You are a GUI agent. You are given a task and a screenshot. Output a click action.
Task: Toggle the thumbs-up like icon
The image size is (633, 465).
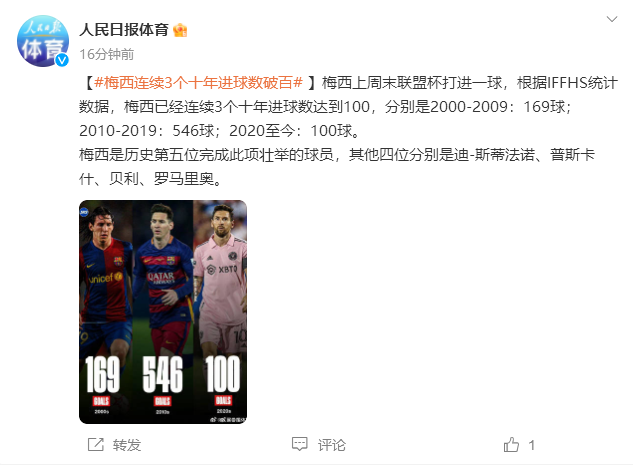(x=511, y=444)
